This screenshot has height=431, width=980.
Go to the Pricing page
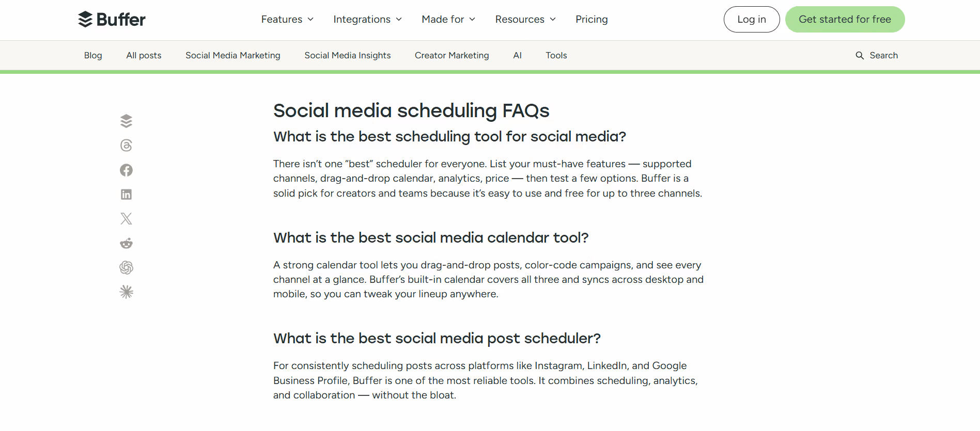(592, 19)
